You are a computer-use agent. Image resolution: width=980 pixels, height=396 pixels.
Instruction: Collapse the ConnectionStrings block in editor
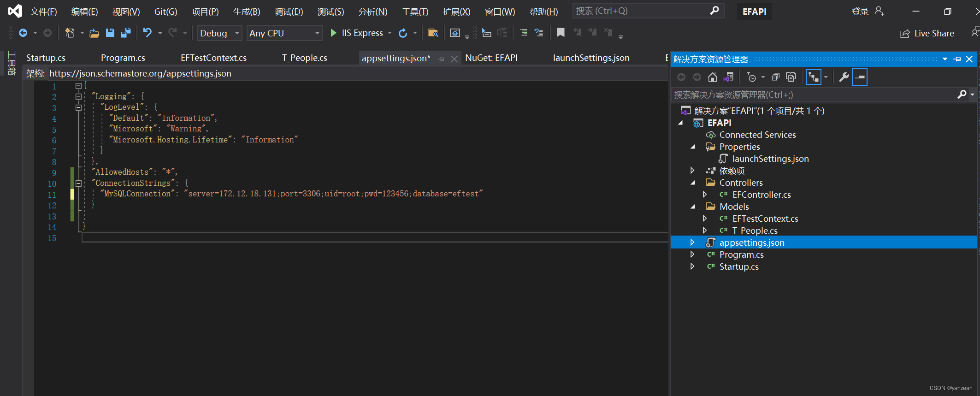pyautogui.click(x=78, y=183)
